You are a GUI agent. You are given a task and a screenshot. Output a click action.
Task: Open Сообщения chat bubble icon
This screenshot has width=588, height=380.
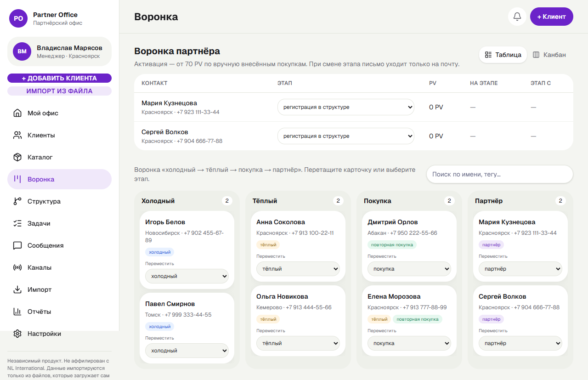click(17, 245)
